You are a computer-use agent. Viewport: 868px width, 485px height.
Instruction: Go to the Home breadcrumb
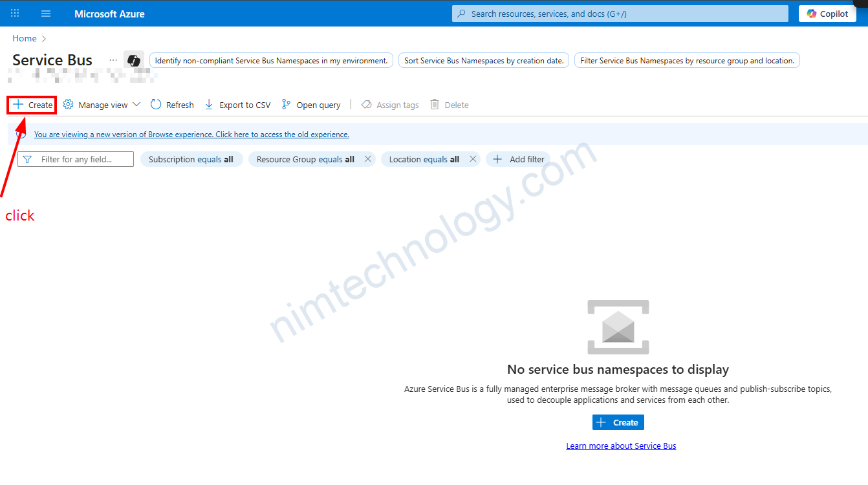pyautogui.click(x=25, y=39)
